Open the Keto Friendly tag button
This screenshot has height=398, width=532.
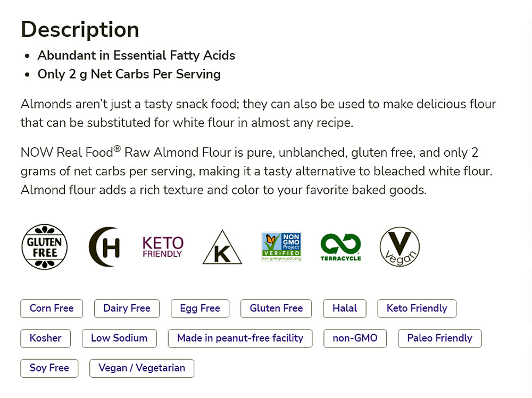pos(417,309)
